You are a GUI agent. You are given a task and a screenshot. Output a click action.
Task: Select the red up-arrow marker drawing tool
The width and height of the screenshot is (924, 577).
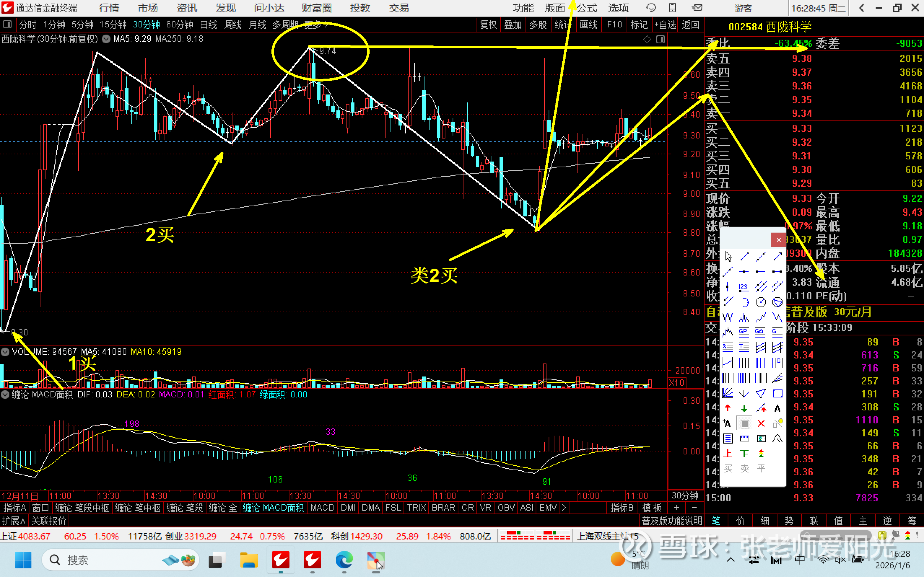click(728, 408)
